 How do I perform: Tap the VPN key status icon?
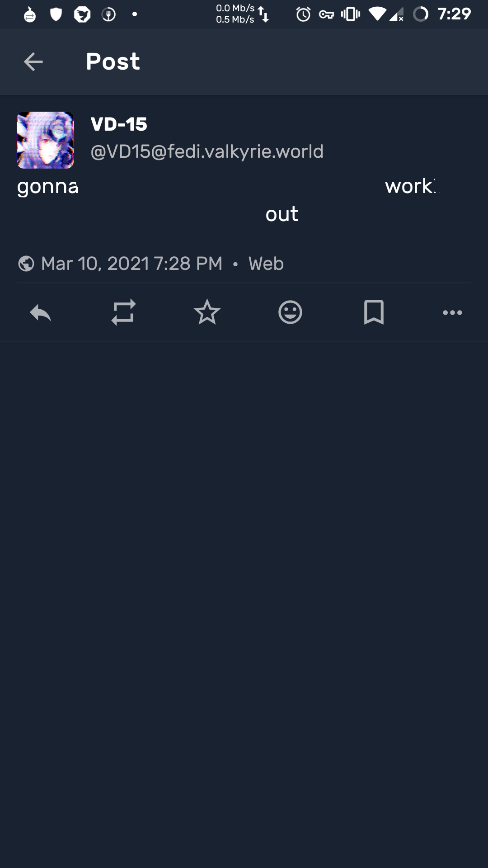(326, 14)
